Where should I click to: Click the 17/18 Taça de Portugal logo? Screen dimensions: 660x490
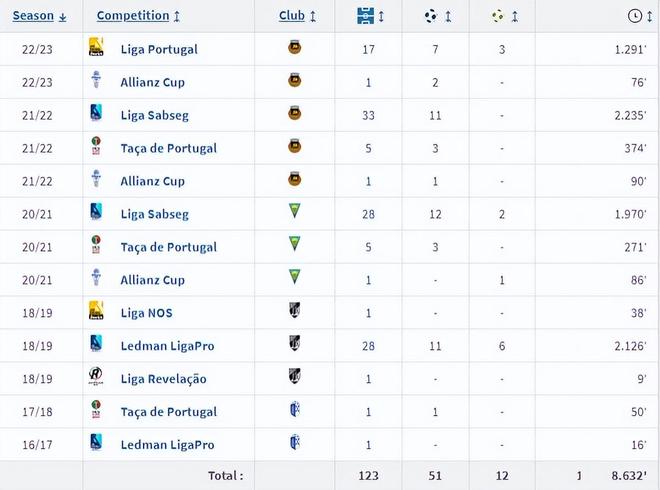(96, 412)
